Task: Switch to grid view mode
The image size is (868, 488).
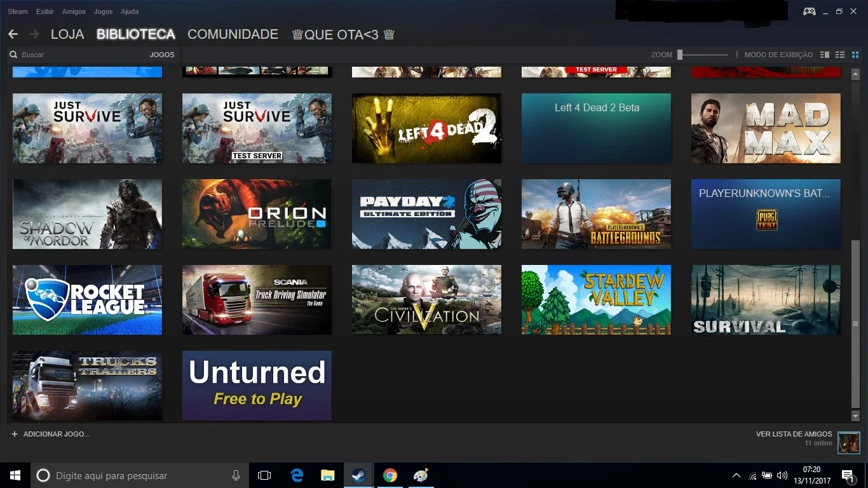Action: pyautogui.click(x=855, y=55)
